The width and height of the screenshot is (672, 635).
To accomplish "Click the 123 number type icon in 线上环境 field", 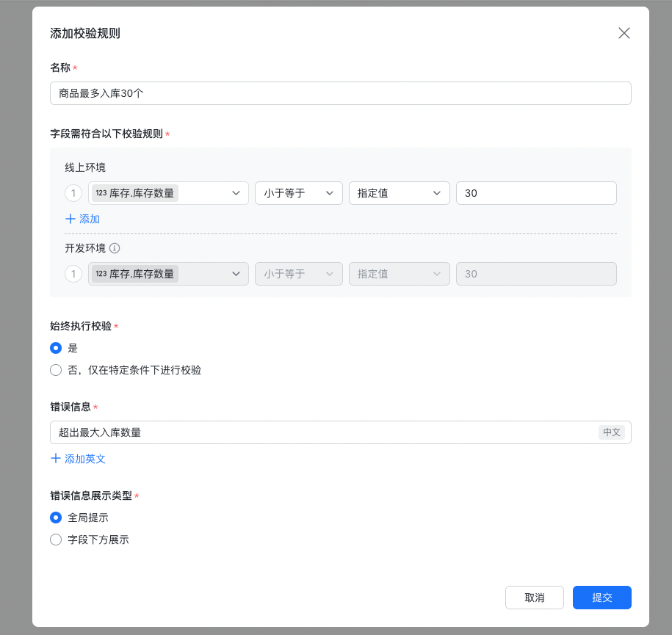I will tap(101, 193).
